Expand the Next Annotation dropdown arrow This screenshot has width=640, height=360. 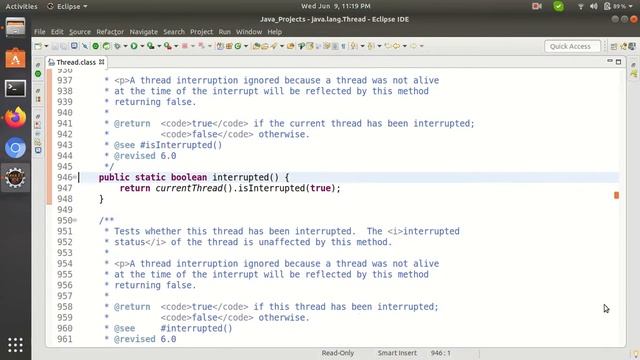pos(362,46)
